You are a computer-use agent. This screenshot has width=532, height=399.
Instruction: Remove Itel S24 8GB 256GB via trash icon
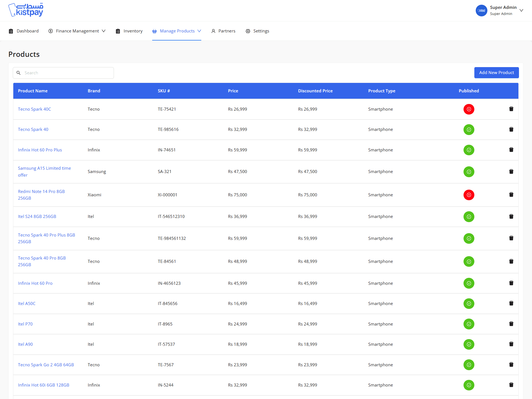(x=511, y=217)
